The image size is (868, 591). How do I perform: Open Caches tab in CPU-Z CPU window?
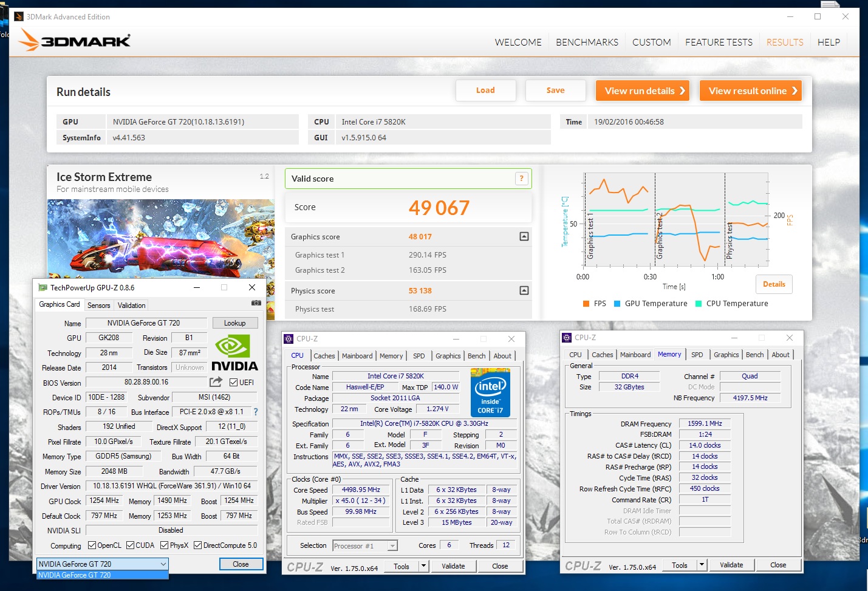[324, 356]
